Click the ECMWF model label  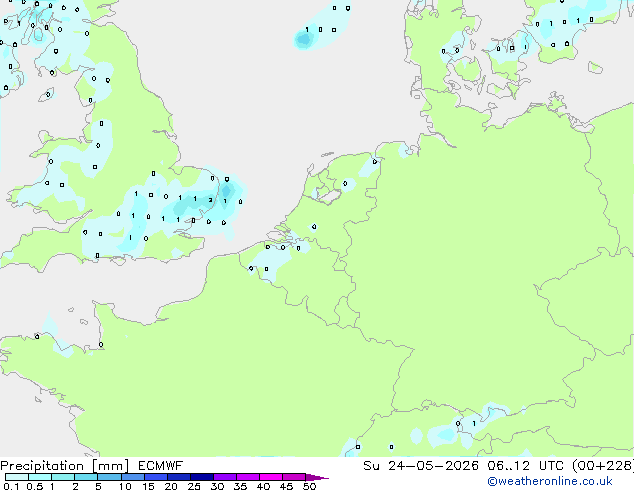click(x=161, y=466)
